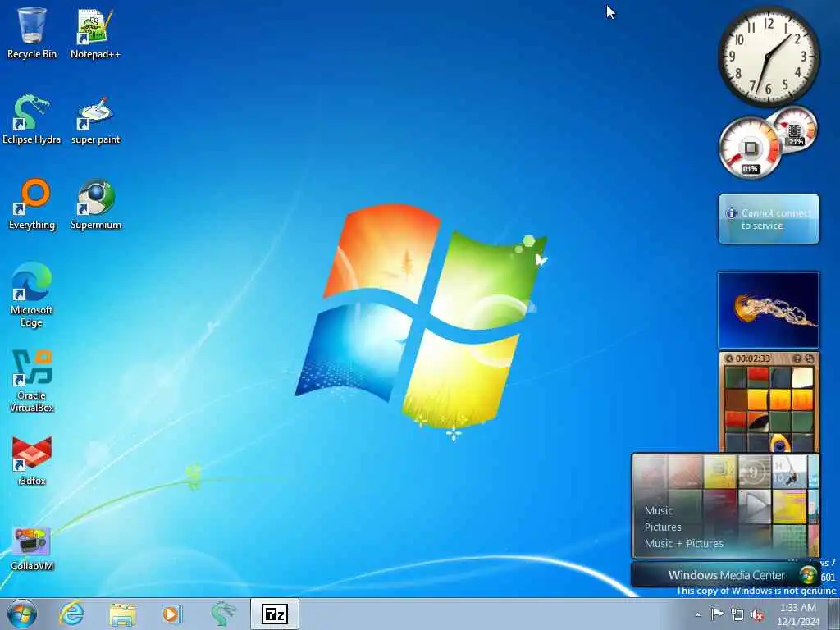Open Windows Explorer from the taskbar
Screen dimensions: 840x630
coord(122,614)
